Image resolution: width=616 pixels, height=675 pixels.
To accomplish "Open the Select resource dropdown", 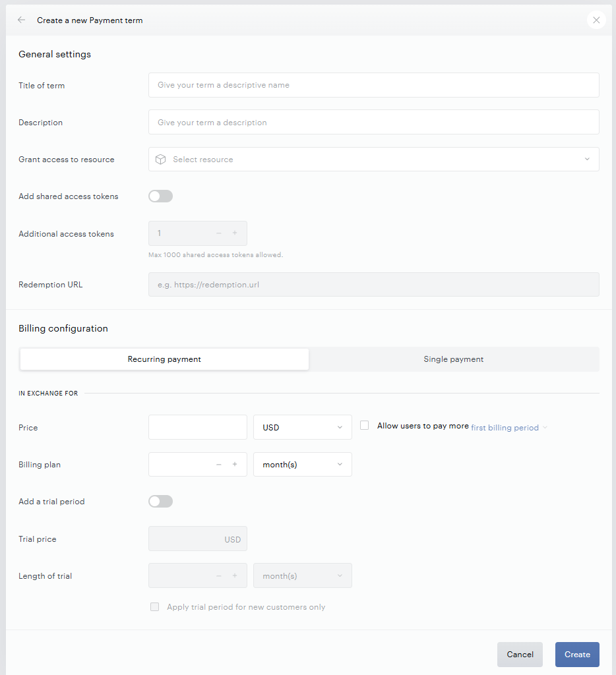I will 374,160.
